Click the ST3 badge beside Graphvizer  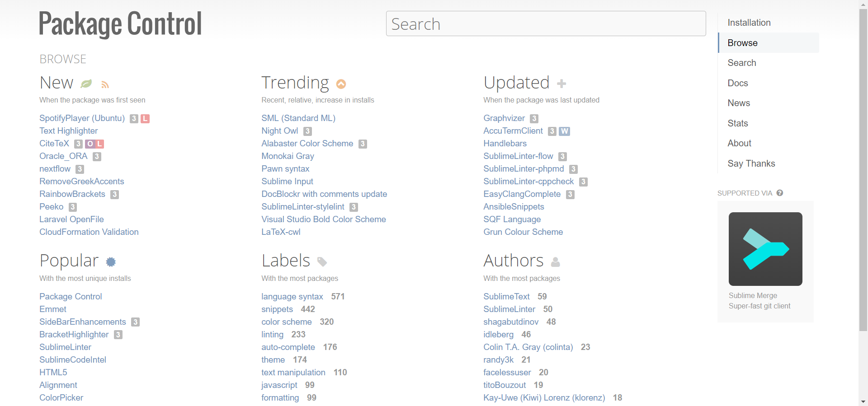(534, 119)
